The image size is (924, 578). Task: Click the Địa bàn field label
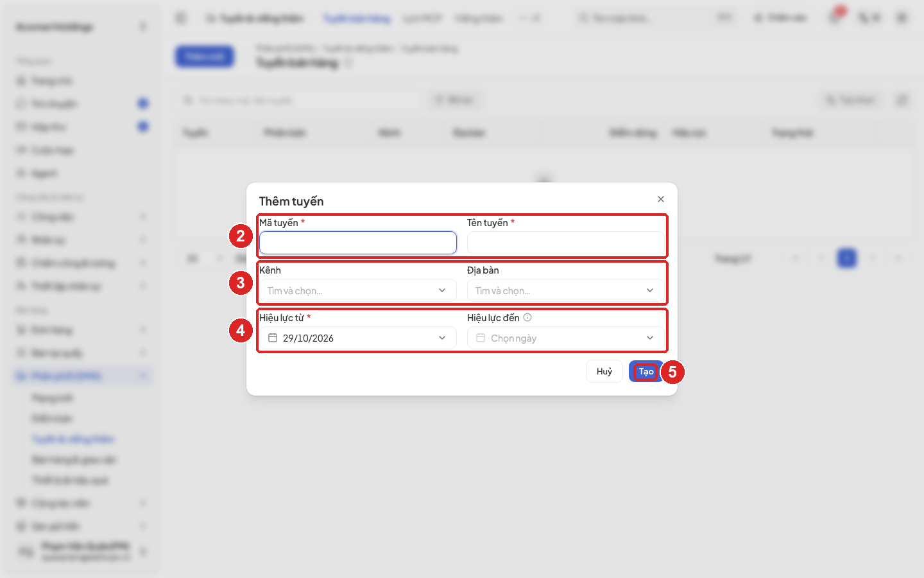tap(483, 270)
